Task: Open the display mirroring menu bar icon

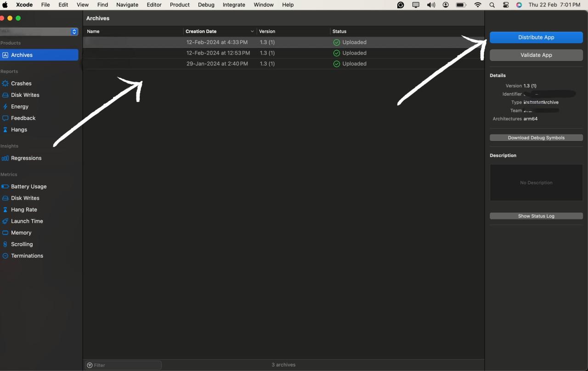Action: point(416,5)
